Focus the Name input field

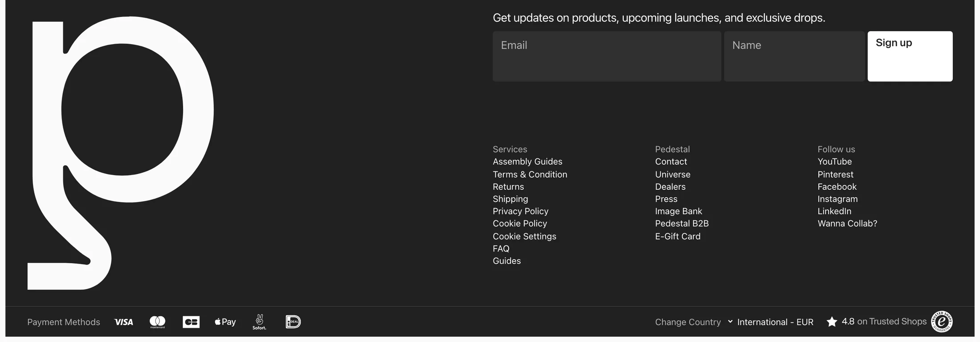coord(794,56)
